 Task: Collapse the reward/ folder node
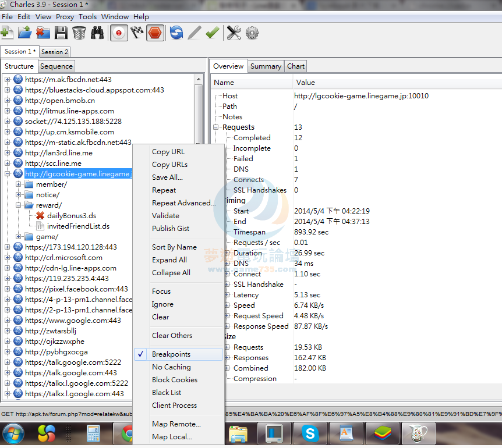(x=19, y=205)
